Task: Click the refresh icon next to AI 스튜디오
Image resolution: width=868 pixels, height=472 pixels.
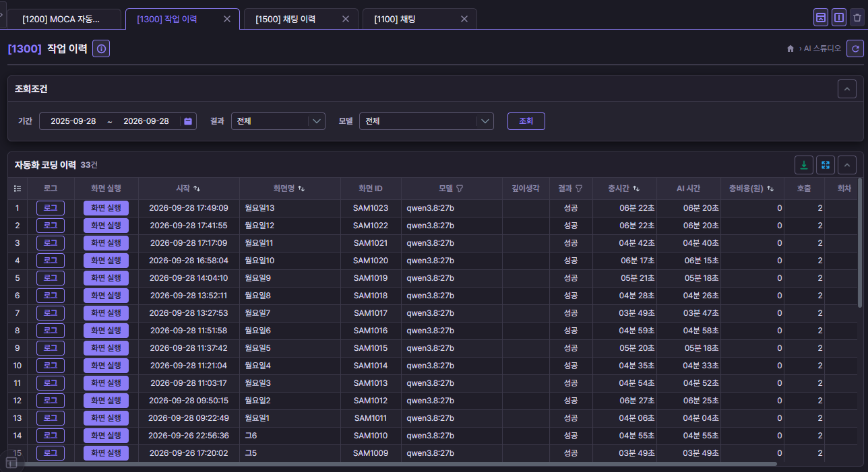Action: (855, 48)
